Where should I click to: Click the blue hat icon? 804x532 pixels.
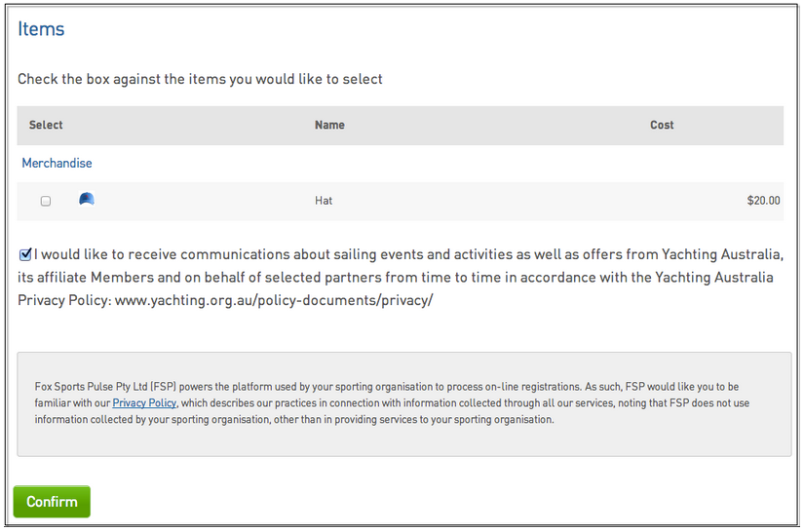click(87, 200)
